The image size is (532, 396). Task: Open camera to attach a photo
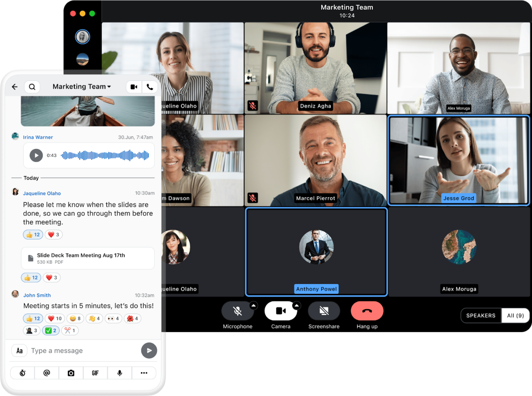(x=71, y=373)
